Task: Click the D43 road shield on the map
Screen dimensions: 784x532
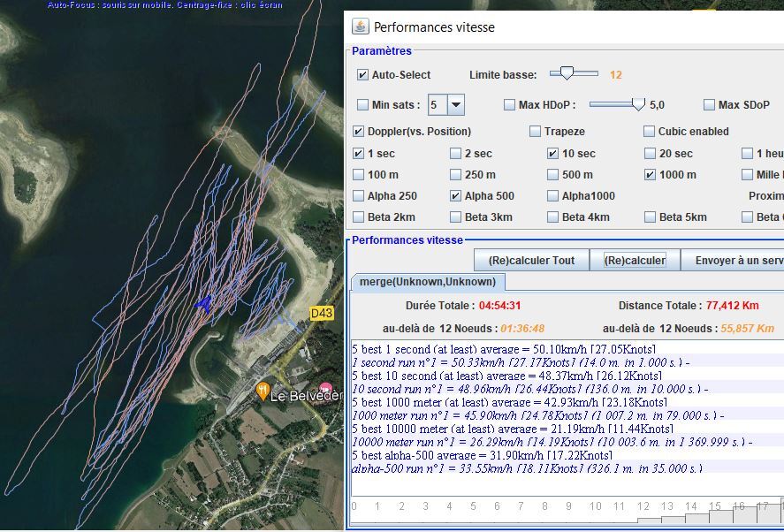Action: point(322,314)
